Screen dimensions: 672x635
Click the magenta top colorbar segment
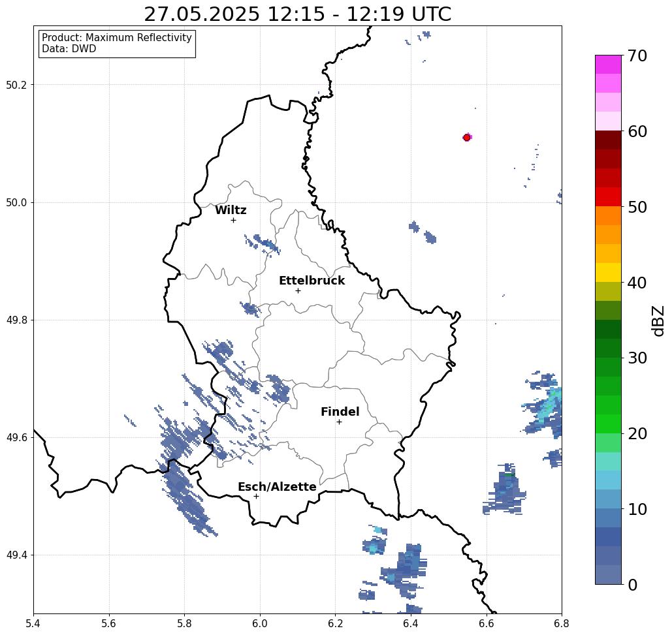608,65
